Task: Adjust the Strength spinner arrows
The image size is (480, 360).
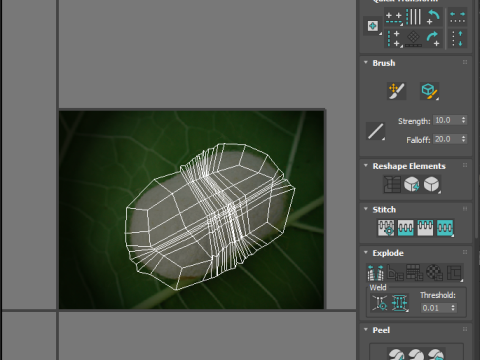Action: coord(463,120)
